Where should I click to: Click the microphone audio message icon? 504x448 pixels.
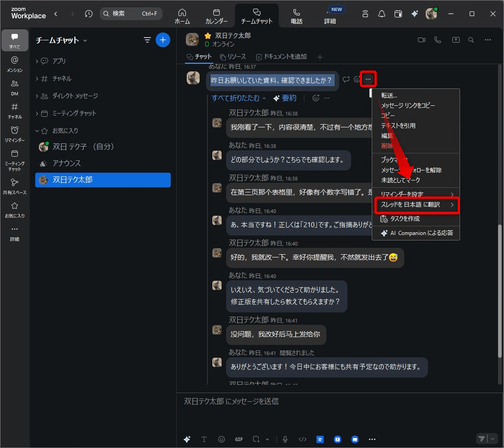tap(285, 439)
